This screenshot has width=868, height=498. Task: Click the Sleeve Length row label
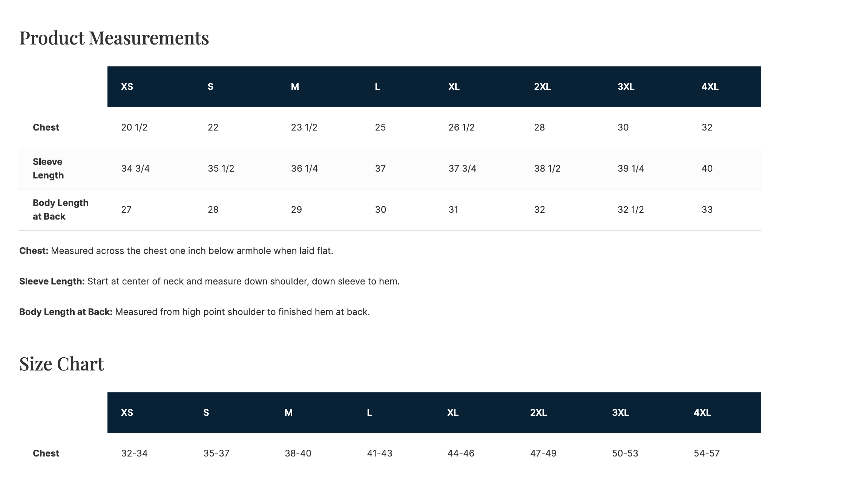[48, 169]
